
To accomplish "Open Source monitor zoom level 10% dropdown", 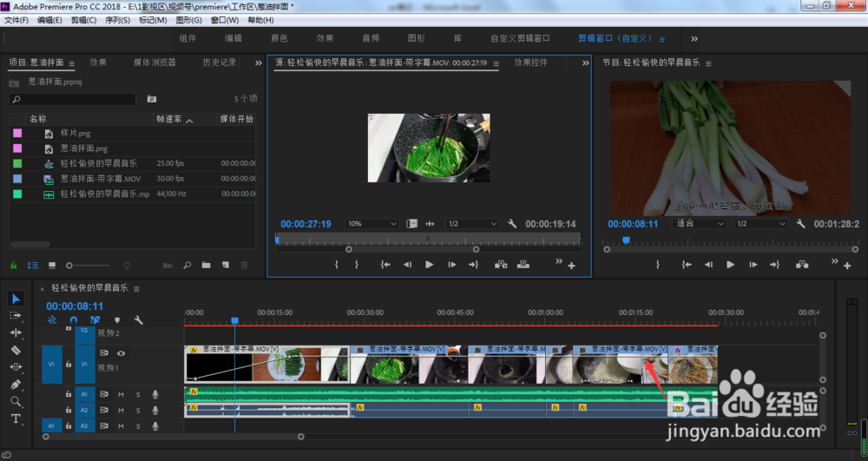I will point(372,224).
